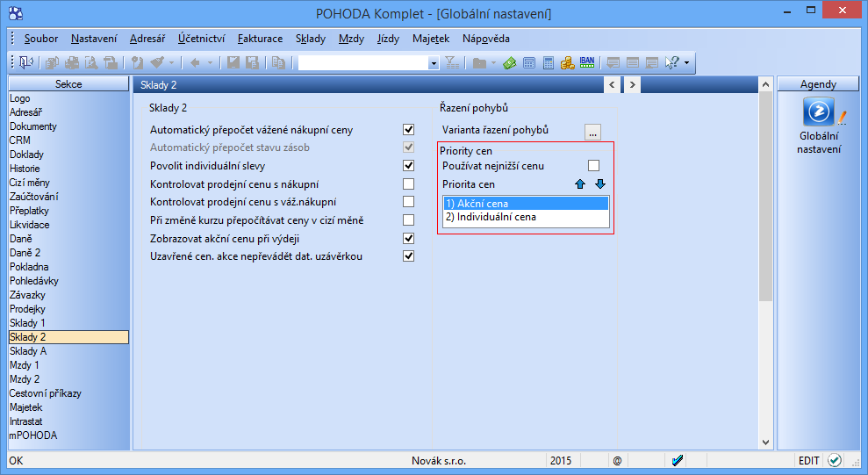Image resolution: width=868 pixels, height=475 pixels.
Task: Click the Globální nastavení agenda icon
Action: [819, 112]
